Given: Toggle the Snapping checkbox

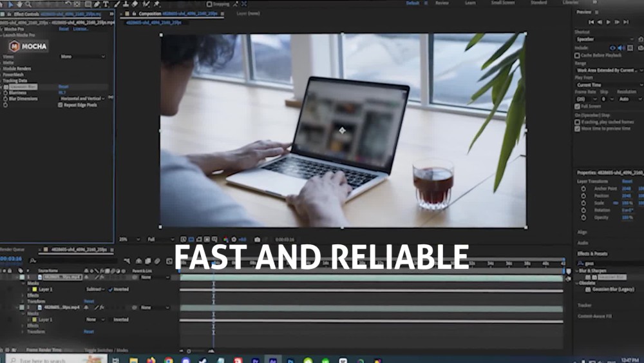Looking at the screenshot, I should pyautogui.click(x=209, y=4).
